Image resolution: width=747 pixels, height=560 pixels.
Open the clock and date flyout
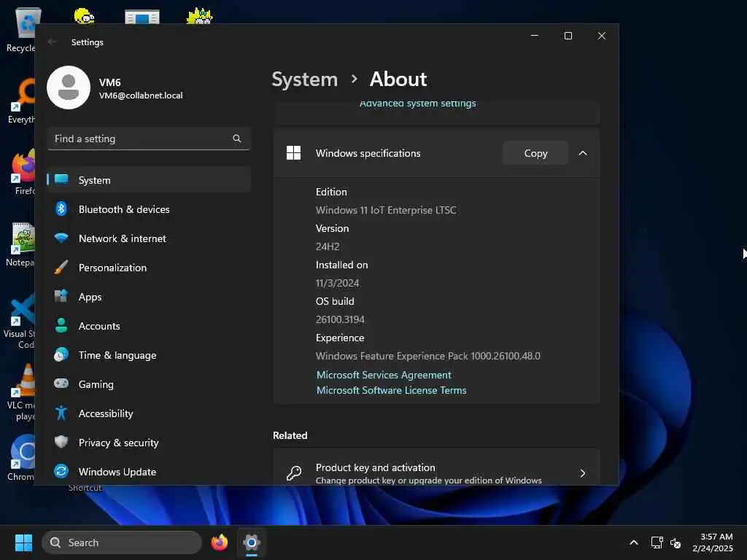tap(713, 542)
